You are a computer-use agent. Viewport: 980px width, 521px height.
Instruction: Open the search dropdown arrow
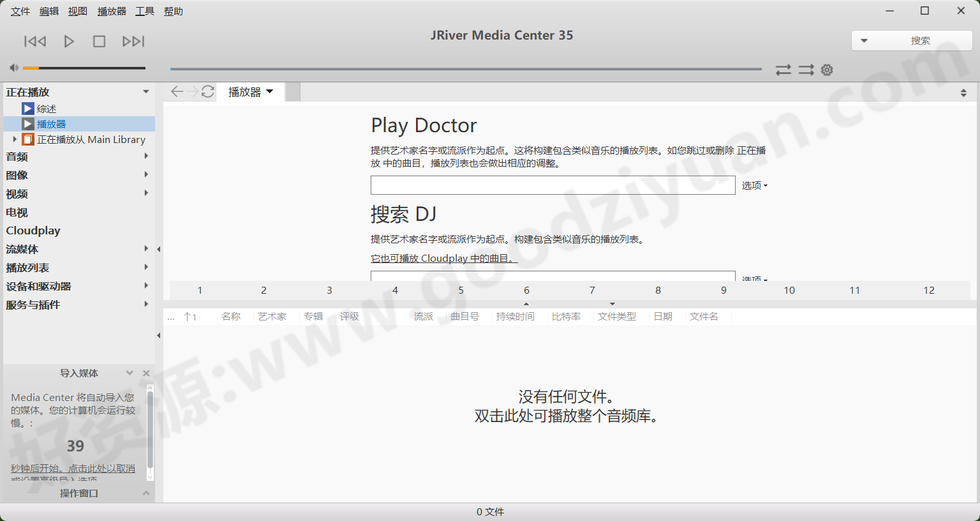pos(865,40)
